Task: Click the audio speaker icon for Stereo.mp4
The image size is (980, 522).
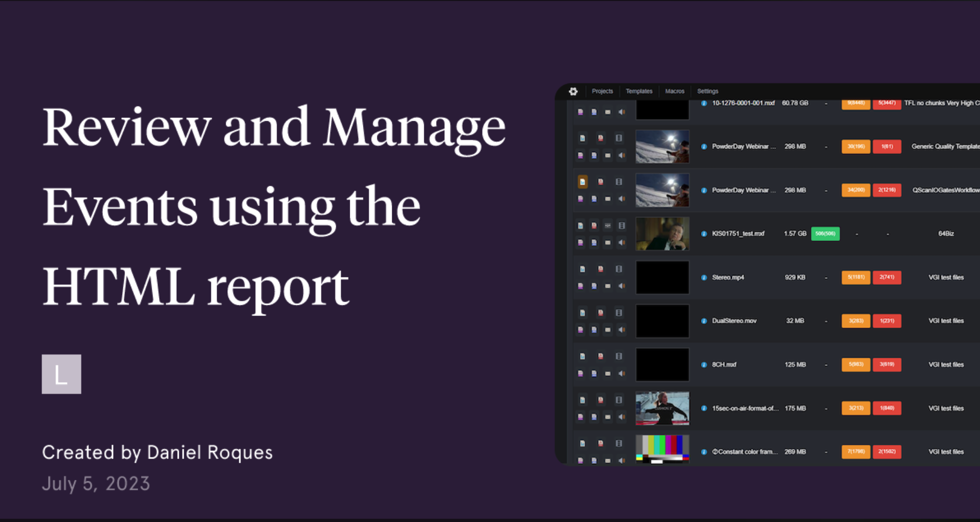Action: point(621,286)
